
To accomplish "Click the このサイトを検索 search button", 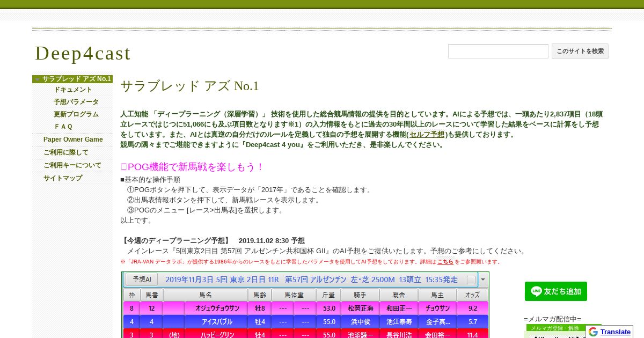I will (x=580, y=51).
